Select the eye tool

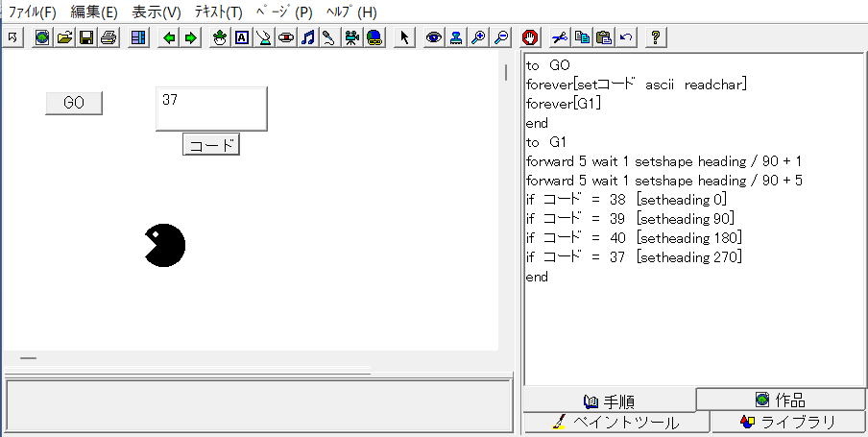pos(434,37)
